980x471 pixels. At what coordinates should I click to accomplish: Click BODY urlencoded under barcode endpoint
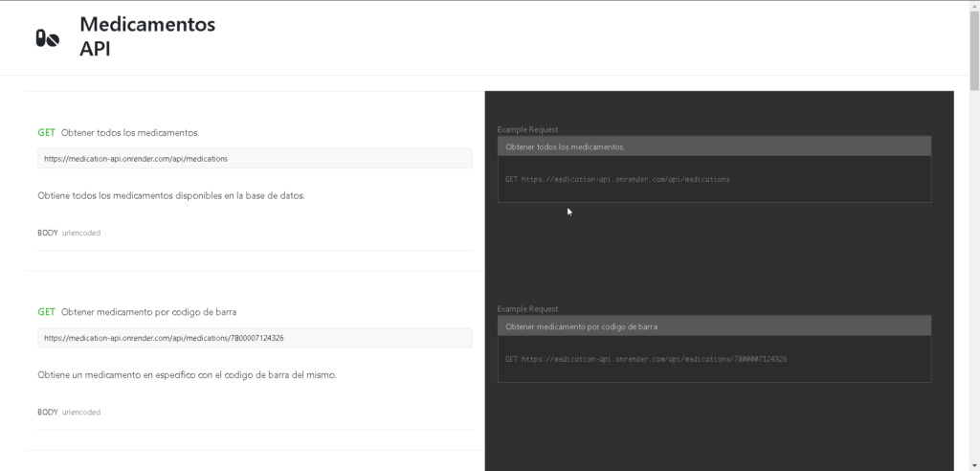click(69, 412)
